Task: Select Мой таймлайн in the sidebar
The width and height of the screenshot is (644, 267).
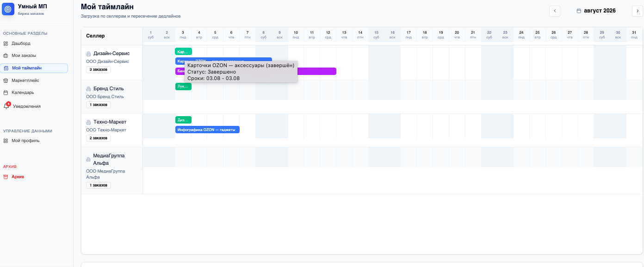Action: click(35, 68)
